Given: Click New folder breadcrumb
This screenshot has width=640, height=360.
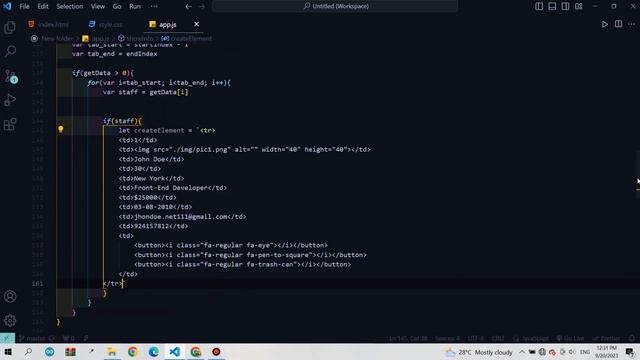Looking at the screenshot, I should (57, 38).
